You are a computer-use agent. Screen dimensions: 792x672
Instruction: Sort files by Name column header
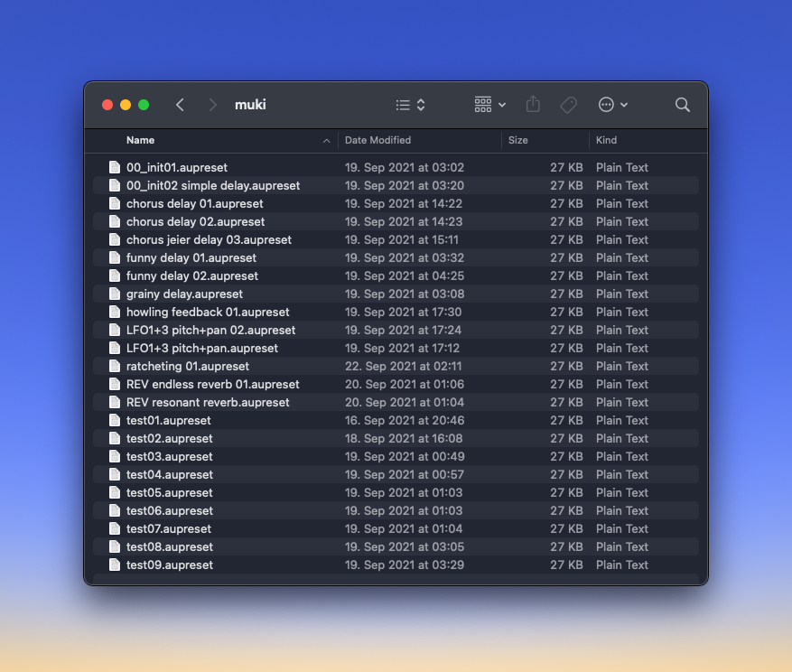140,140
